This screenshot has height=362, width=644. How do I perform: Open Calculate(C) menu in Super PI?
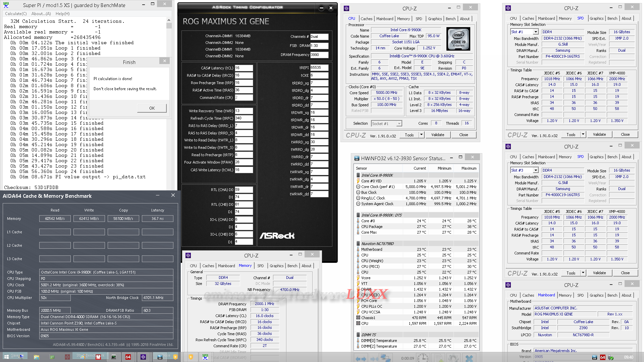point(16,14)
